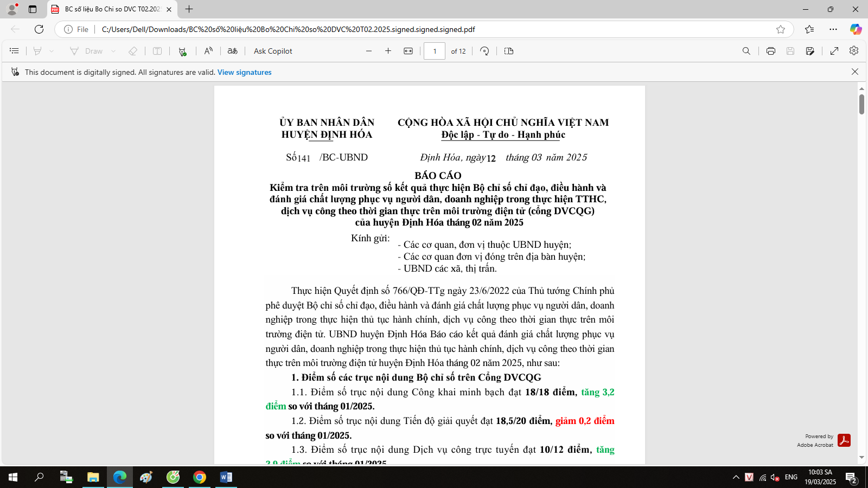The height and width of the screenshot is (488, 868).
Task: Rotate the PDF page
Action: pyautogui.click(x=484, y=51)
